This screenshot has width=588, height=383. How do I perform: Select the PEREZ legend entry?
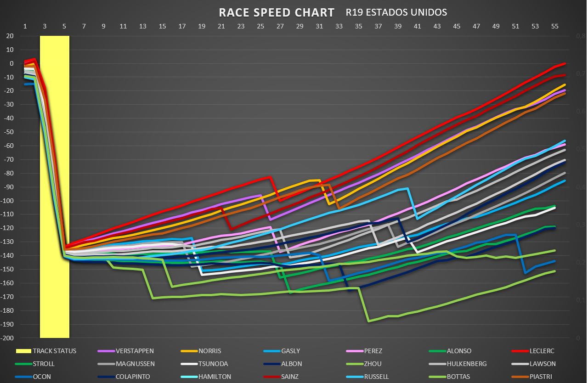click(x=364, y=351)
